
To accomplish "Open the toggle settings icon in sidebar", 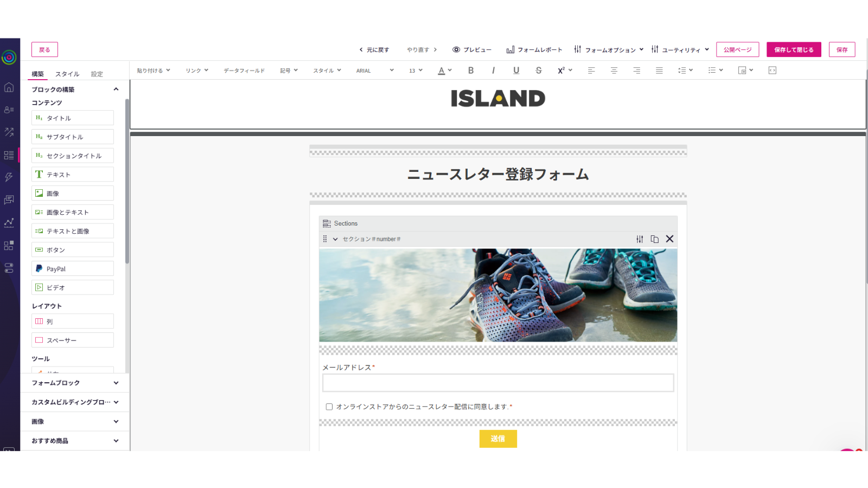I will tap(9, 268).
